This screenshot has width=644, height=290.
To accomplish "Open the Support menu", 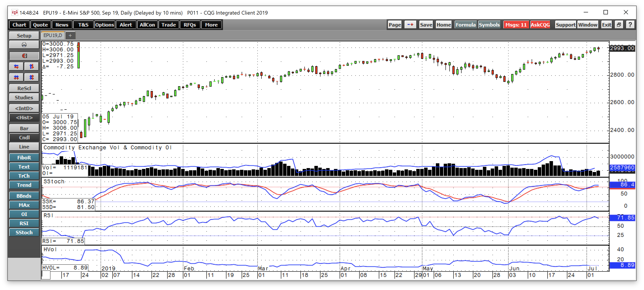I will (x=565, y=25).
